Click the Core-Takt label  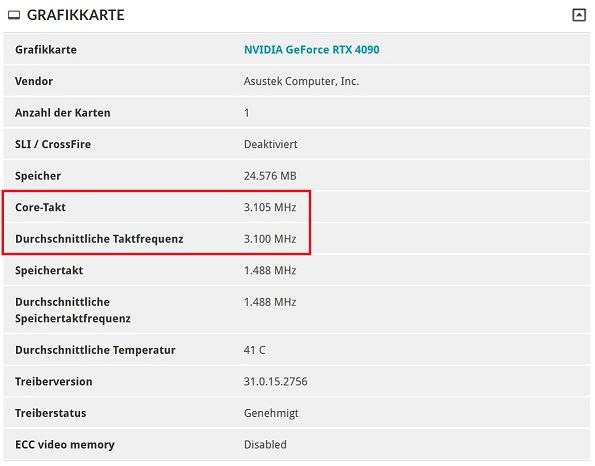40,207
